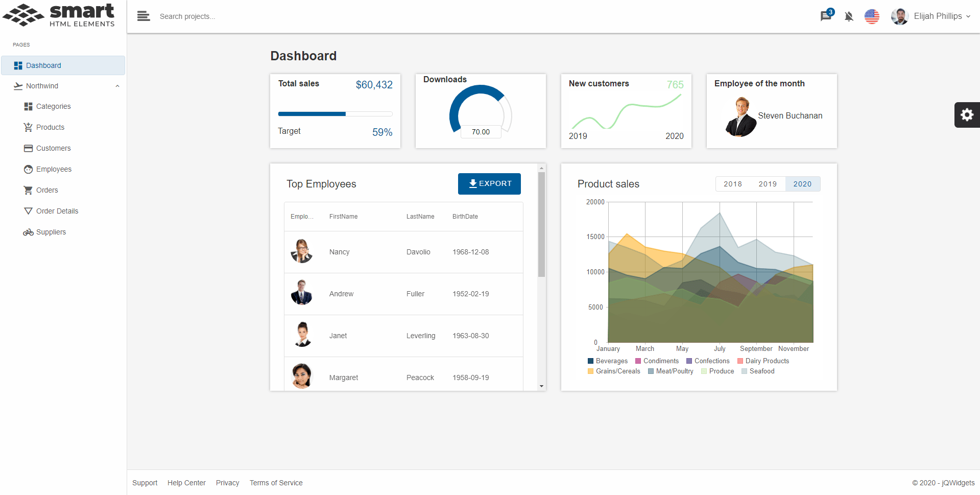Toggle Beverages legend swatch

[x=591, y=361]
